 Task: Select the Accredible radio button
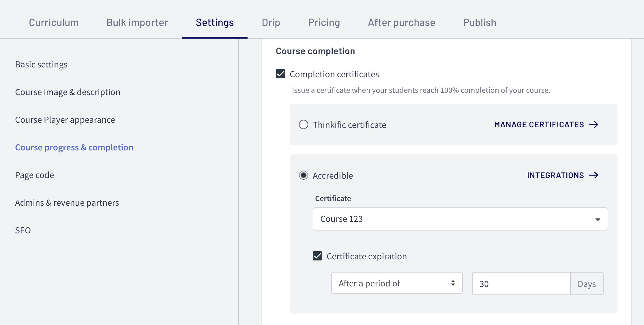tap(303, 175)
